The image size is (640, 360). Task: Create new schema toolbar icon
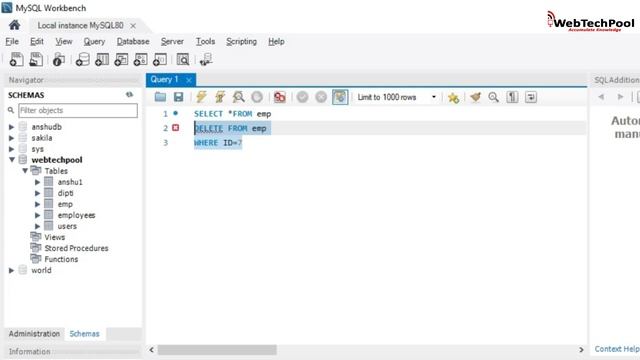click(82, 60)
